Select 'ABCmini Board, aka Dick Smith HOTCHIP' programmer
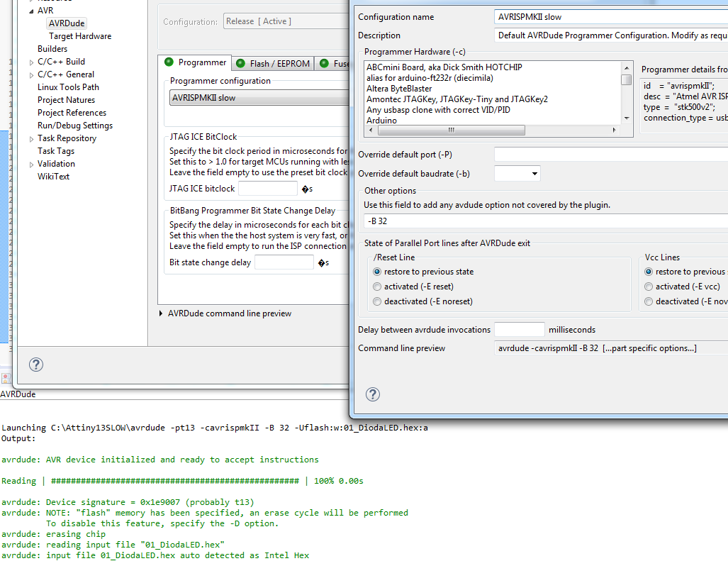Screen dimensions: 728x561 pos(444,67)
